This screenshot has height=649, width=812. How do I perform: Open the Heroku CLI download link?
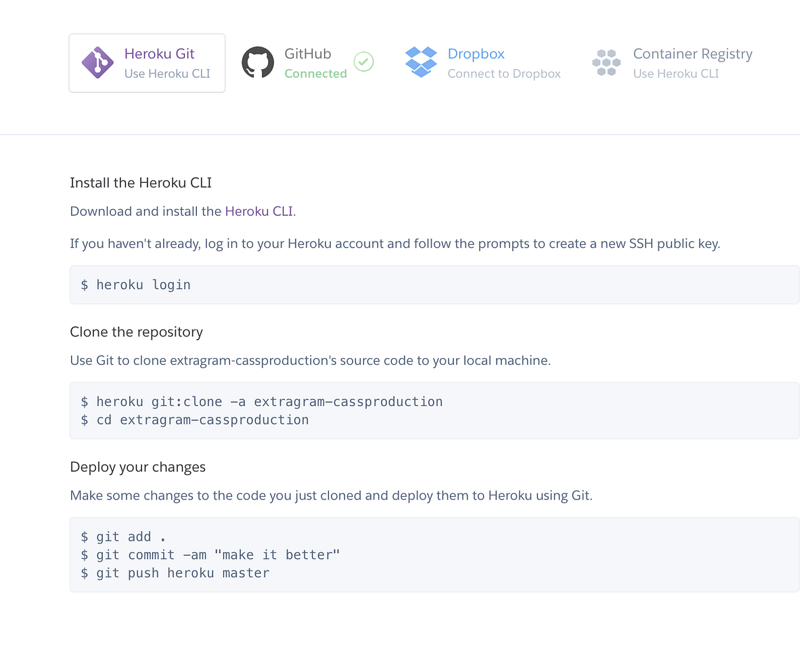pyautogui.click(x=258, y=211)
